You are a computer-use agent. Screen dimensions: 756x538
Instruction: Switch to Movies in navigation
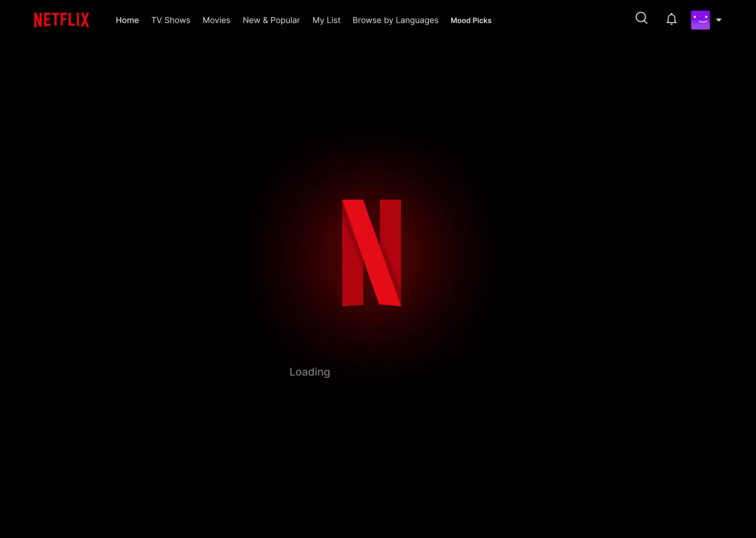pos(216,20)
